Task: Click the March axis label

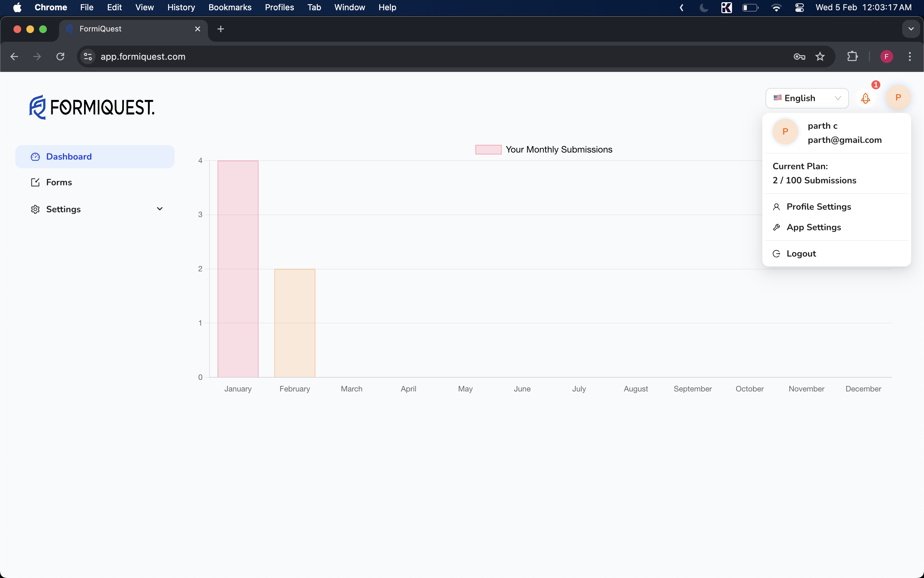Action: tap(351, 389)
